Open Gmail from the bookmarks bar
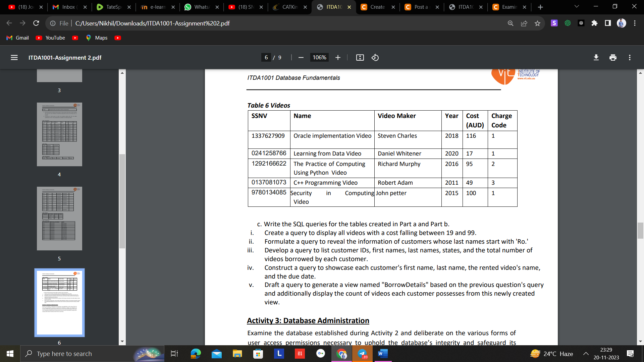The height and width of the screenshot is (362, 644). 17,38
